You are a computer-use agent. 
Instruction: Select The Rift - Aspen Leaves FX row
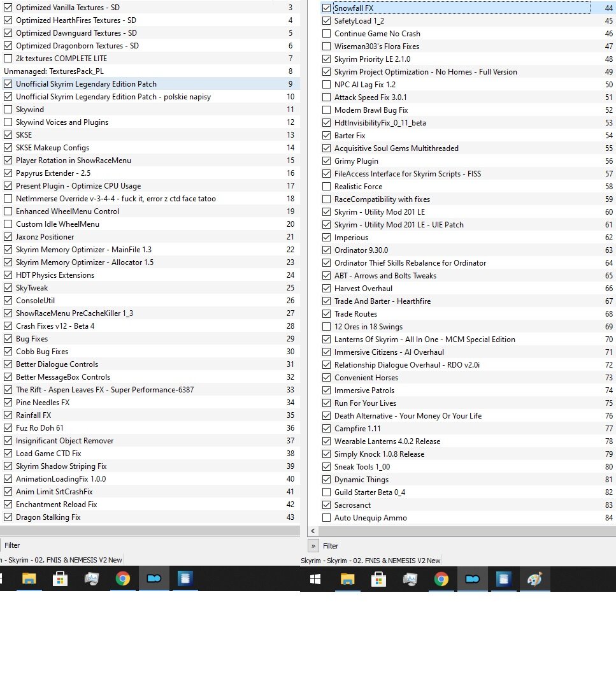tap(150, 390)
